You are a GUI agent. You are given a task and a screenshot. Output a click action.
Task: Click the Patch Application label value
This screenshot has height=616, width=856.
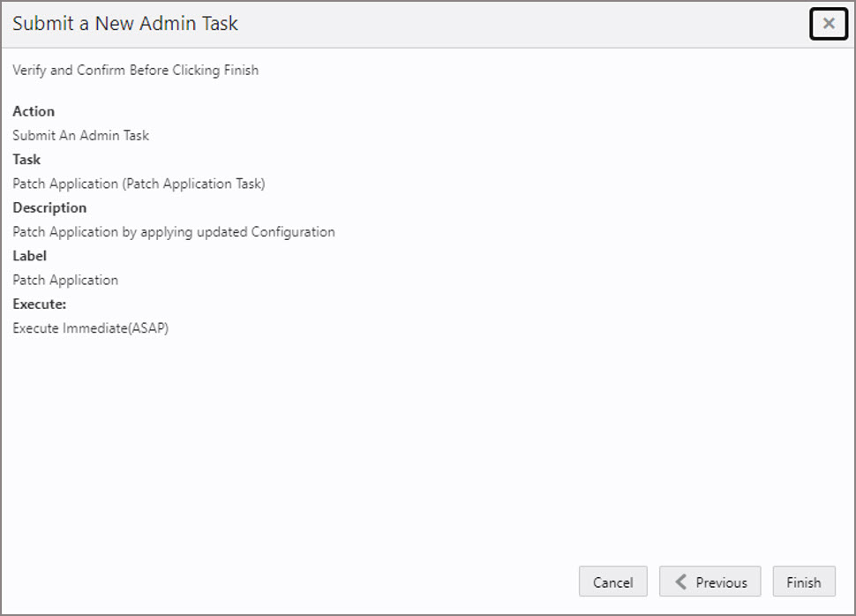coord(64,280)
